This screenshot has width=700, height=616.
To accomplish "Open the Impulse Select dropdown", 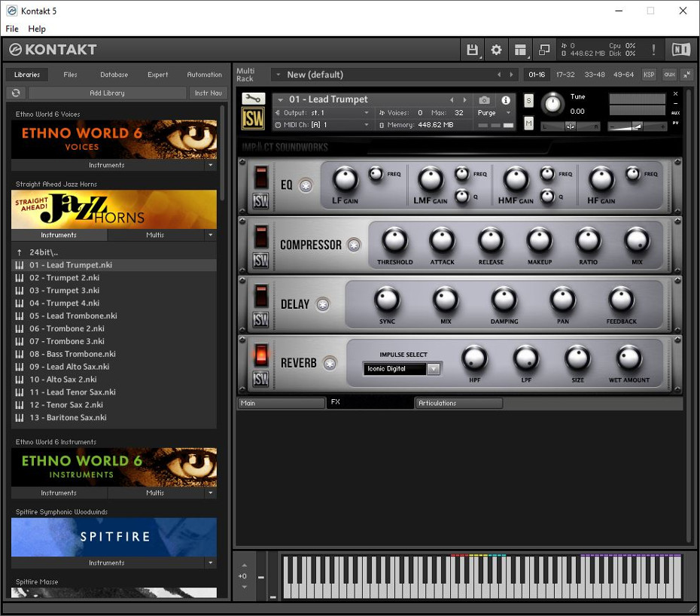I will pyautogui.click(x=433, y=369).
